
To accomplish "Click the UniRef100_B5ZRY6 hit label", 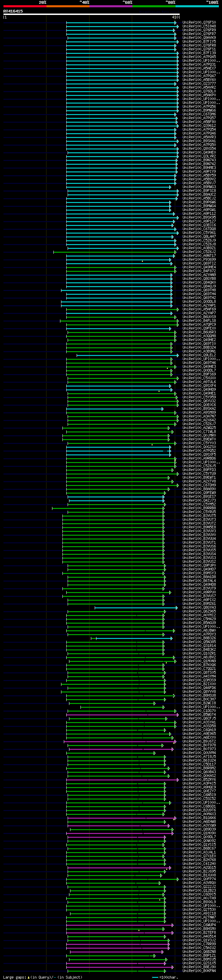I will tap(199, 779).
